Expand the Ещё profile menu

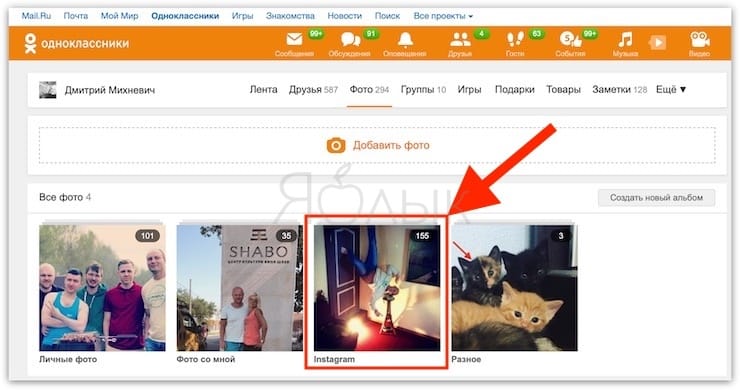pyautogui.click(x=671, y=89)
